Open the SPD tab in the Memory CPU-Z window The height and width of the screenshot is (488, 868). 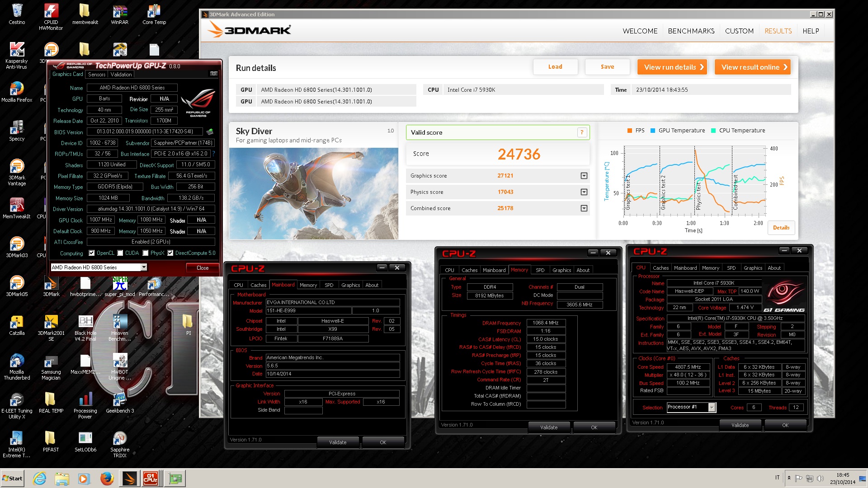[540, 270]
